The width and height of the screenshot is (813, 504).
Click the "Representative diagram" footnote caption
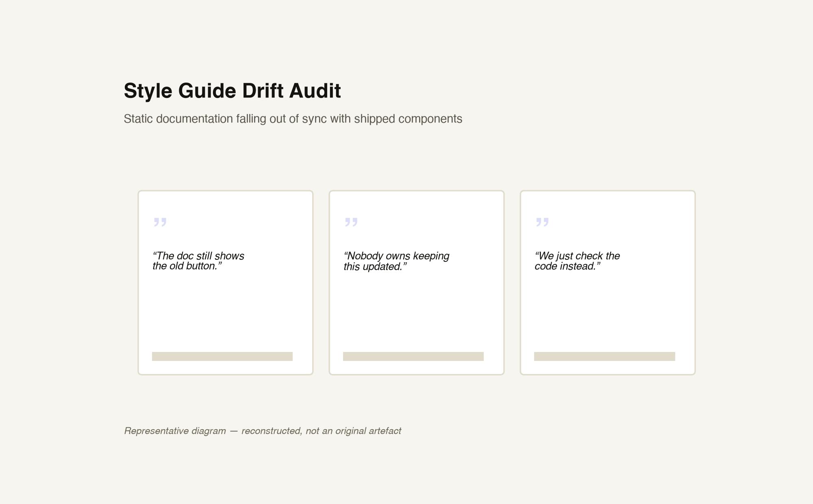point(263,431)
